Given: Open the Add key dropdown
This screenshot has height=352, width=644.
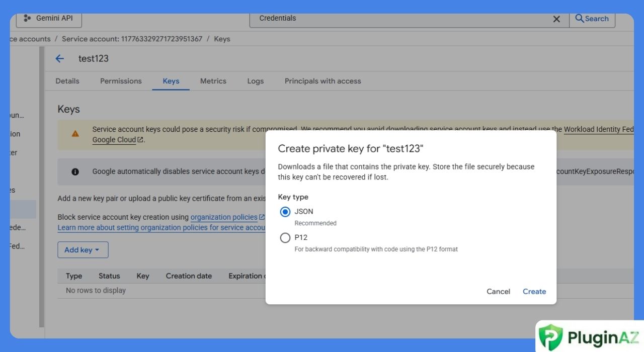Looking at the screenshot, I should [83, 250].
